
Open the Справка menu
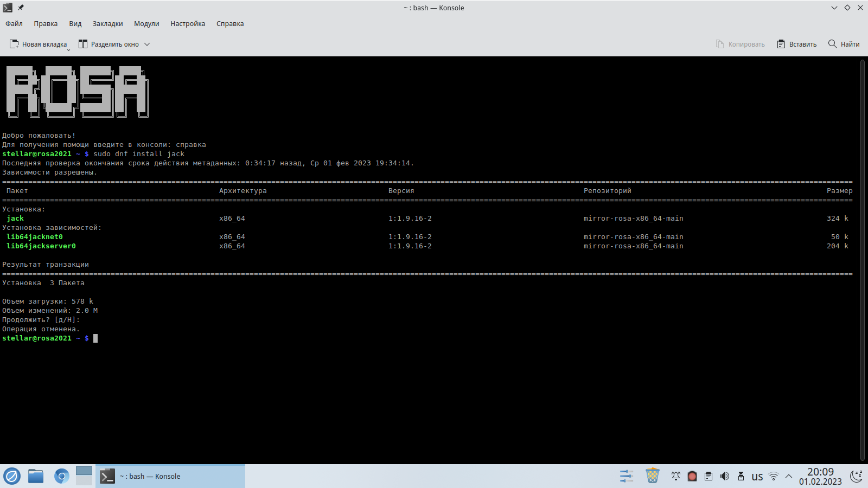pyautogui.click(x=230, y=24)
